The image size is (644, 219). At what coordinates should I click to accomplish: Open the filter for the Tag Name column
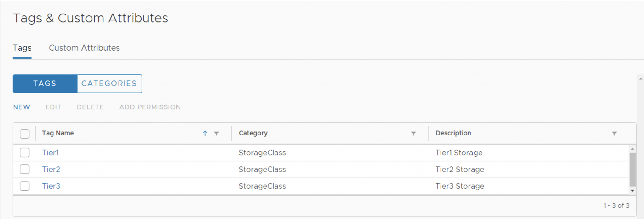(216, 134)
